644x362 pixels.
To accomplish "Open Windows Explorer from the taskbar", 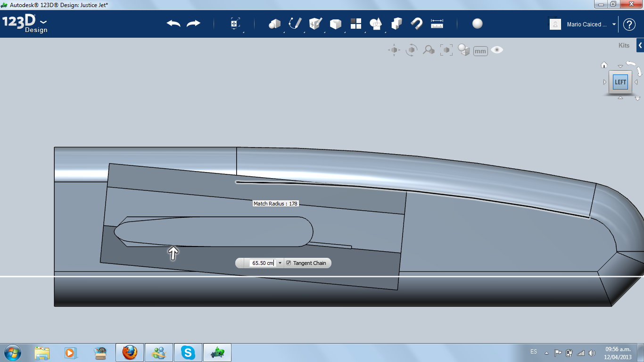I will point(42,353).
